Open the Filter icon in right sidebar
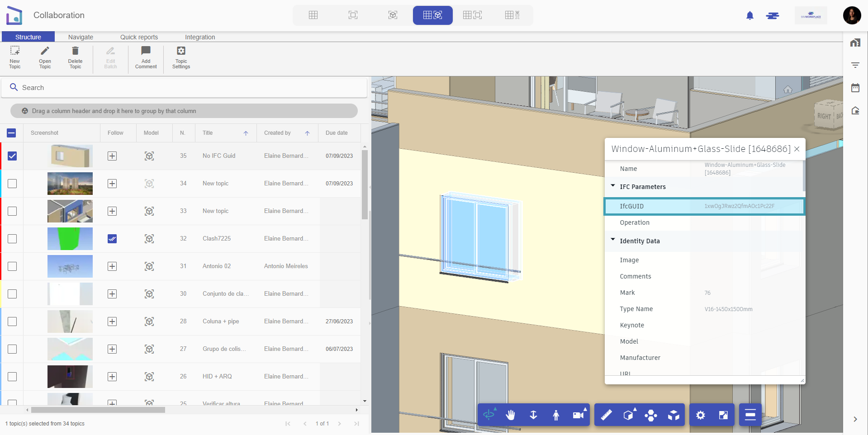This screenshot has height=435, width=868. [855, 65]
